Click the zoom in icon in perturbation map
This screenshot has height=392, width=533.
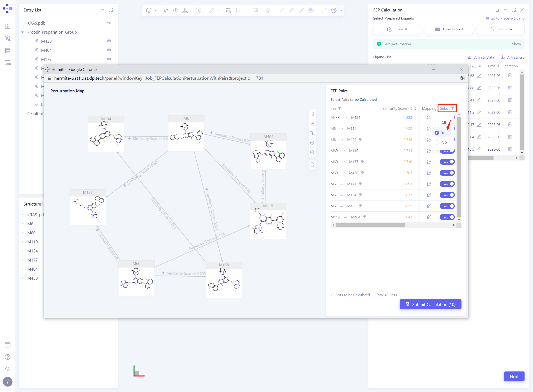pyautogui.click(x=312, y=143)
